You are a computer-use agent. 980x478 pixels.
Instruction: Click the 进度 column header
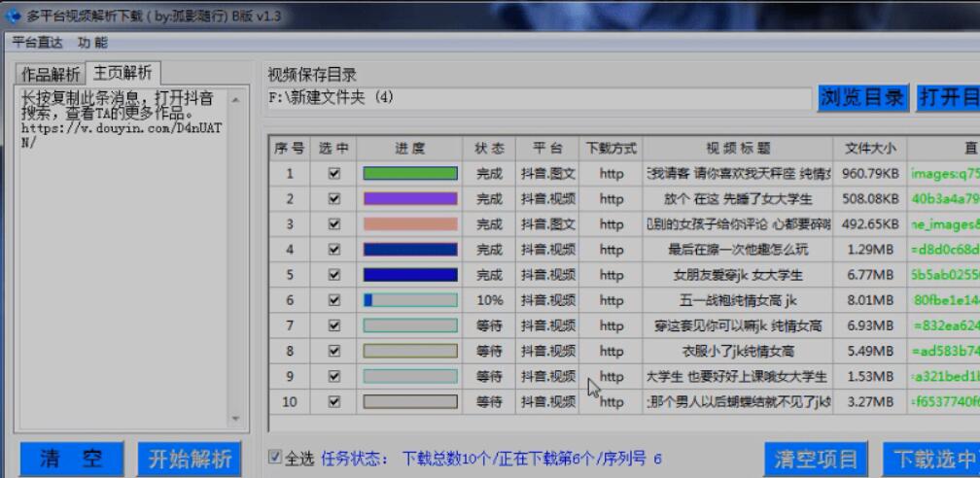click(x=410, y=149)
